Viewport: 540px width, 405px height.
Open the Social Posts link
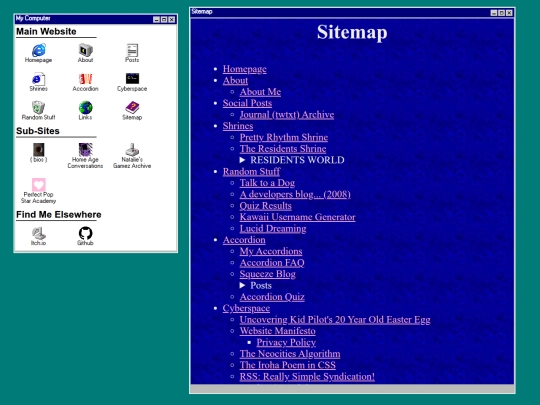(247, 103)
